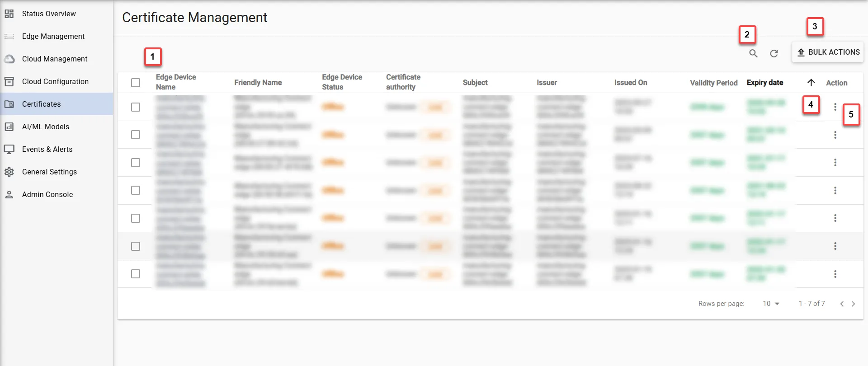Open the three-dot menu on the fifth row
This screenshot has width=868, height=366.
[x=835, y=218]
